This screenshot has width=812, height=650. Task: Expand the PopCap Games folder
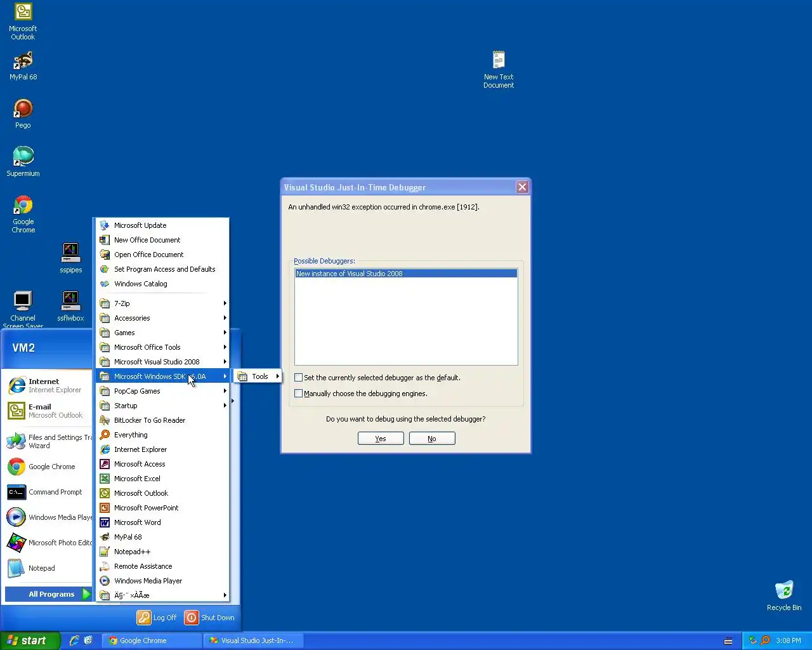[x=162, y=391]
